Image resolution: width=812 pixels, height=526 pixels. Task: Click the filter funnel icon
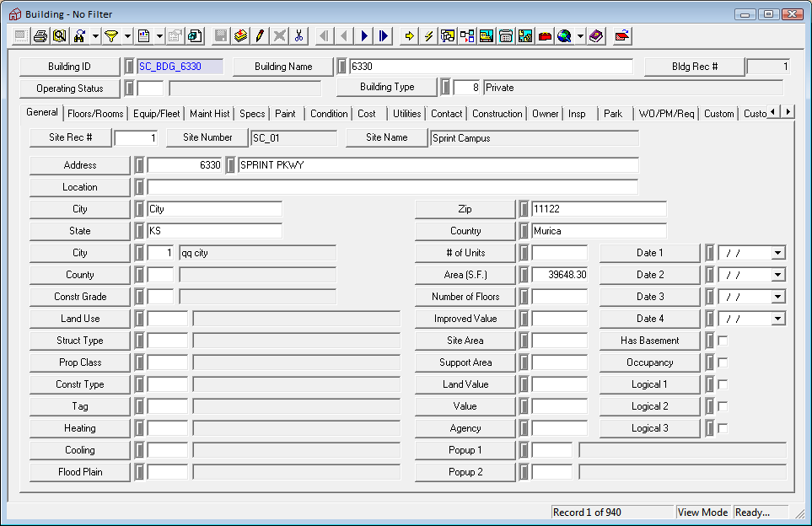pyautogui.click(x=110, y=36)
